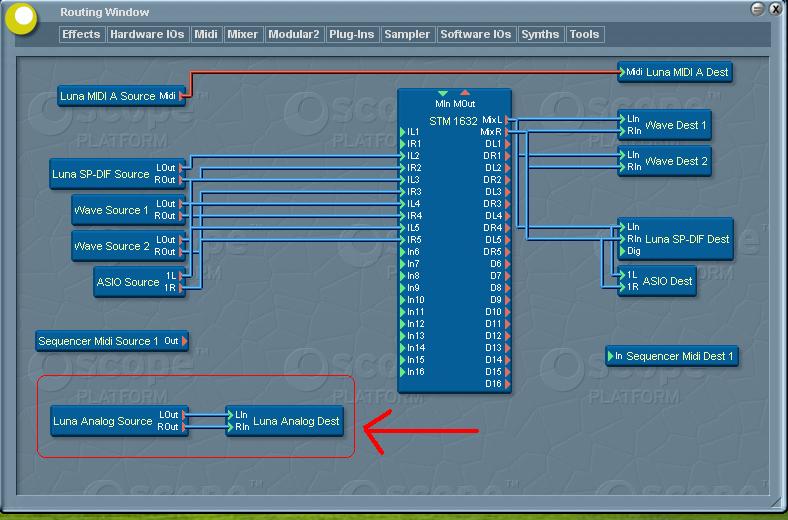The height and width of the screenshot is (520, 788).
Task: Select the Luna Analog Source label
Action: pos(103,421)
